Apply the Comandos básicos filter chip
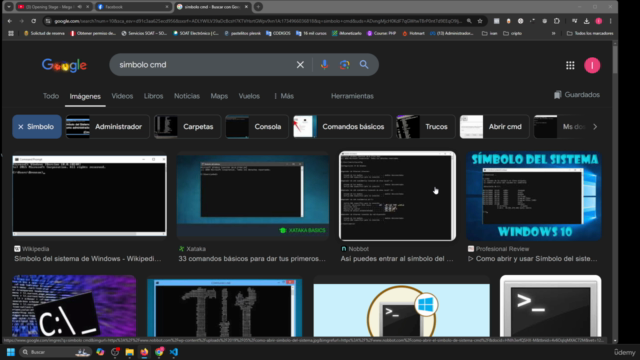Viewport: 640px width, 360px height. [x=342, y=127]
